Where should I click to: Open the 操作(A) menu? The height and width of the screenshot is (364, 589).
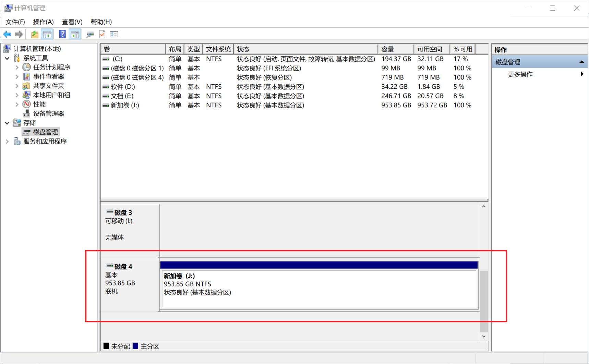click(x=43, y=22)
